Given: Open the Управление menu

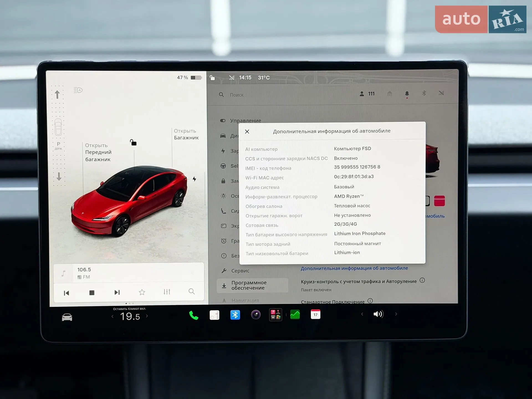Looking at the screenshot, I should point(241,121).
